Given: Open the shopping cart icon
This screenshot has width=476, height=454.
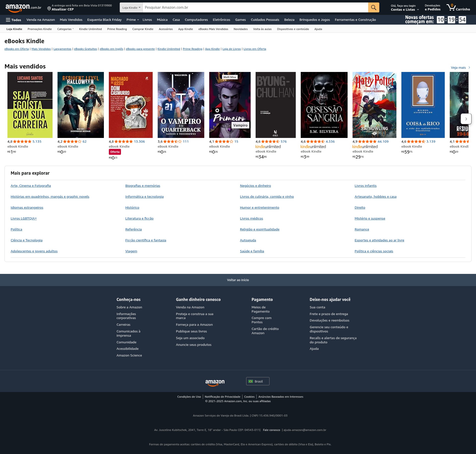Looking at the screenshot, I should (458, 7).
